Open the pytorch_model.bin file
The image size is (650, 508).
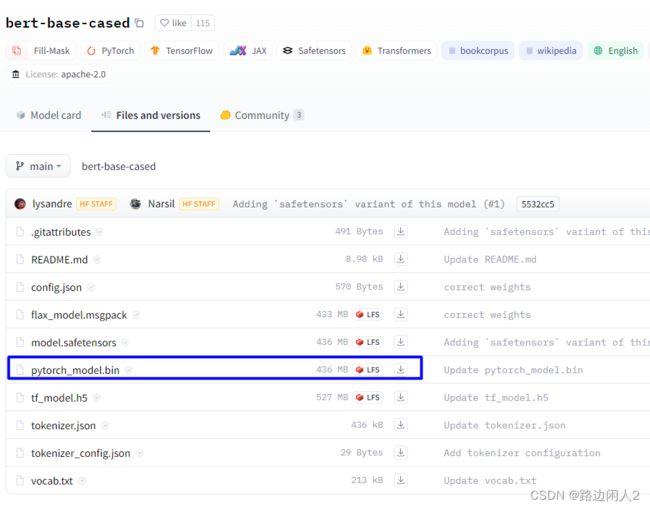pyautogui.click(x=75, y=370)
